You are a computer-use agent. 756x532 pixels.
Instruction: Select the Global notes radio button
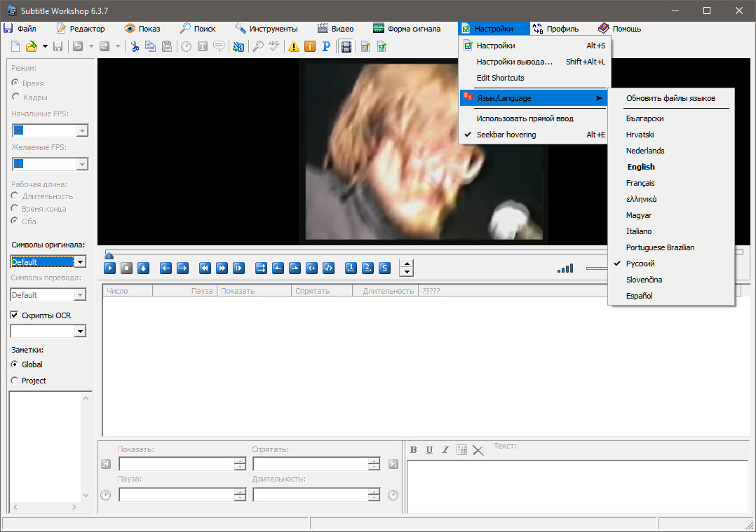[x=15, y=364]
